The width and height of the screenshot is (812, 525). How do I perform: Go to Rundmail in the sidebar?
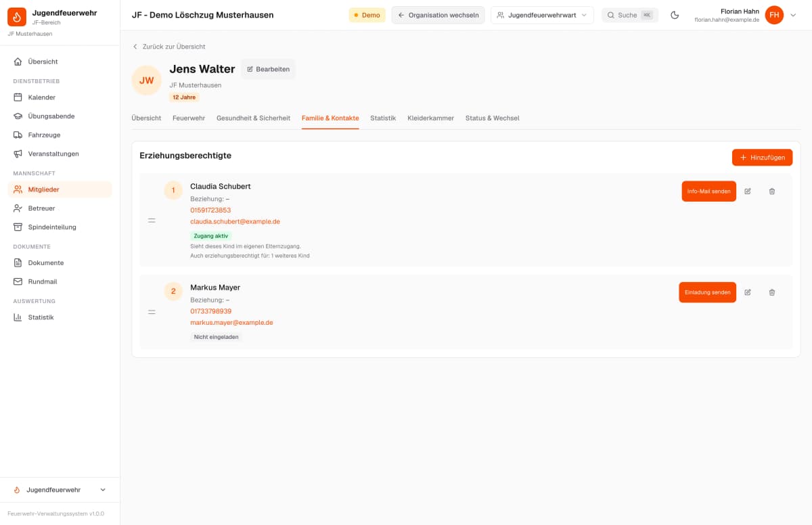[x=60, y=281]
